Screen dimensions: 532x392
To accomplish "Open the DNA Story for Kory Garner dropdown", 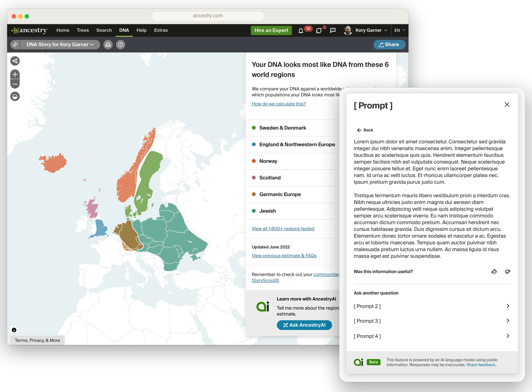I will click(x=60, y=45).
